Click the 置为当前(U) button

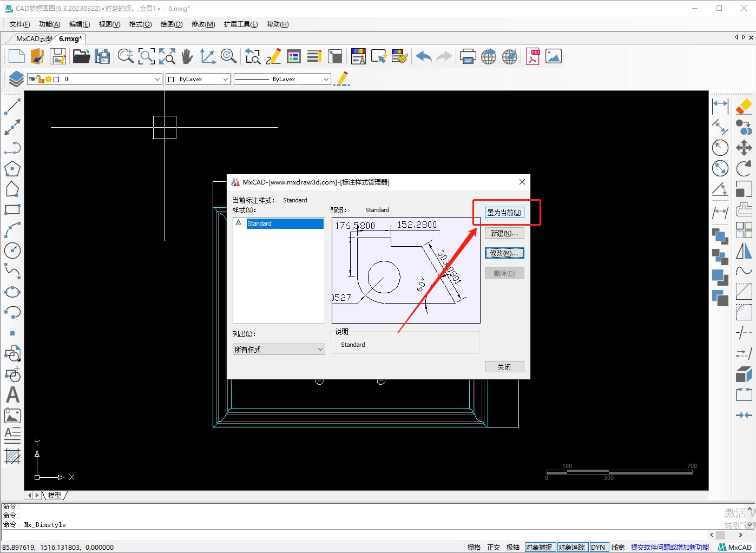point(504,213)
